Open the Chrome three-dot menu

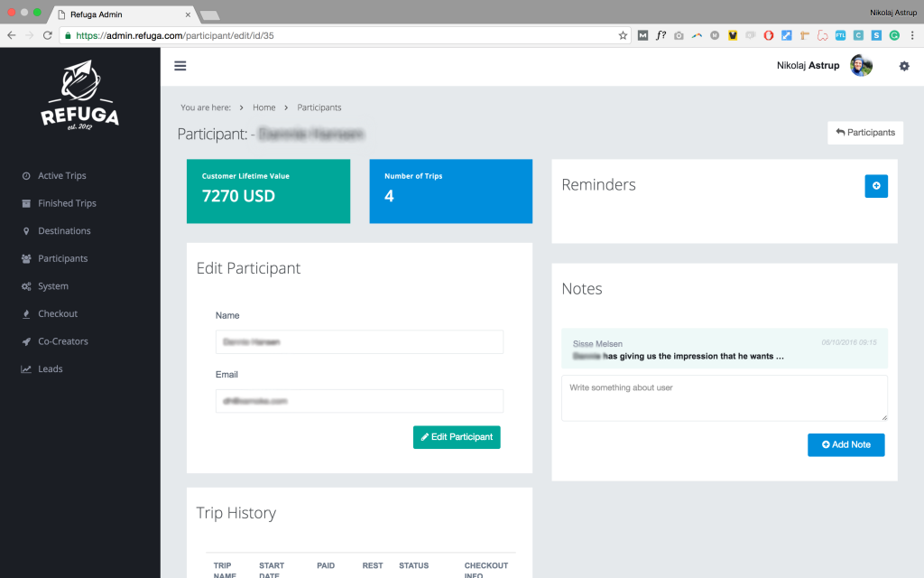(912, 35)
